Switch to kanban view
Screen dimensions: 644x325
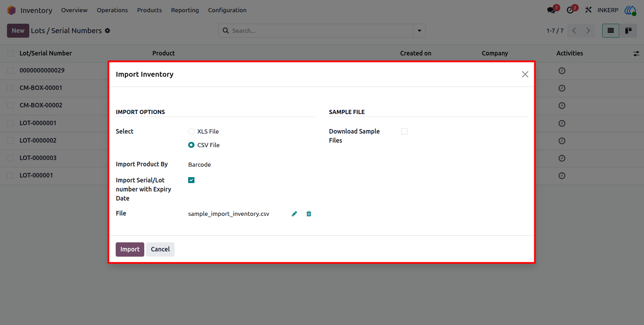(x=628, y=31)
